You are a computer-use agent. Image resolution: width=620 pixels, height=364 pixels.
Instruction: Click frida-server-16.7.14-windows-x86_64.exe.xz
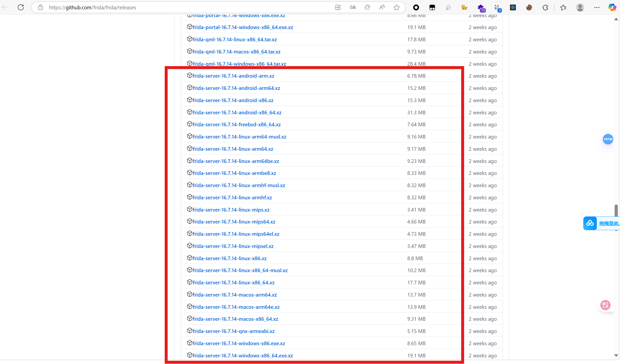(x=243, y=355)
